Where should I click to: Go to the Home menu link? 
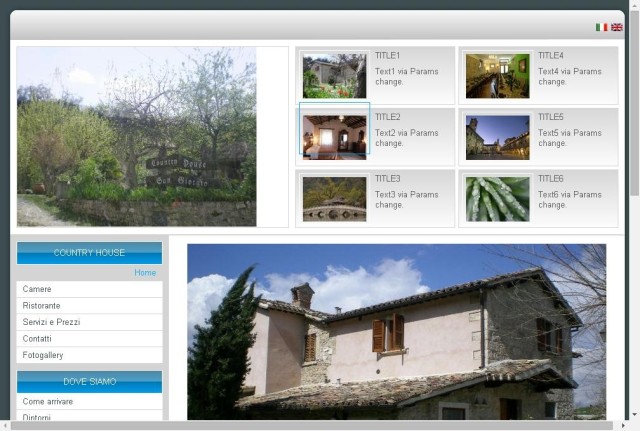(x=145, y=273)
